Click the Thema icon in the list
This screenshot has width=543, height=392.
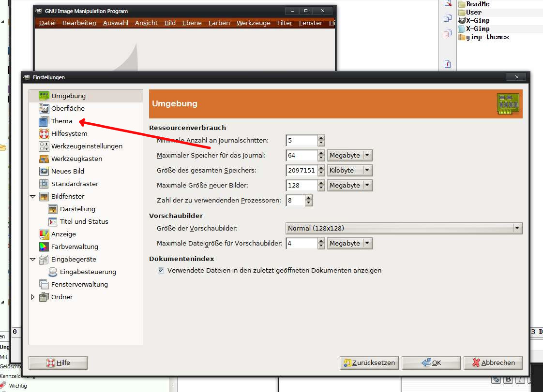click(x=44, y=121)
